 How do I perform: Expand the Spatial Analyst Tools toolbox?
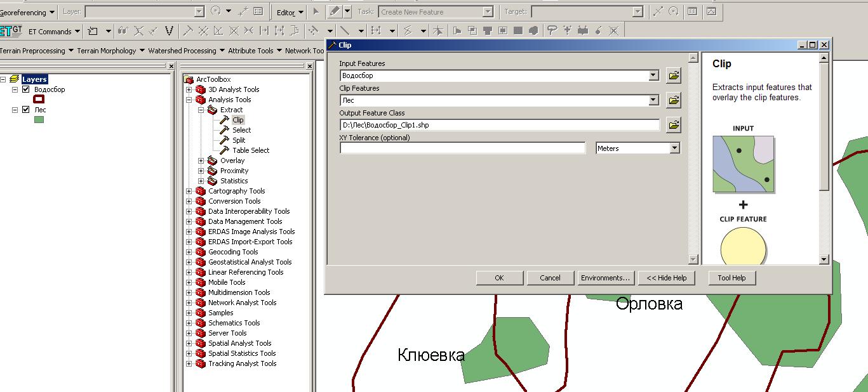click(189, 343)
